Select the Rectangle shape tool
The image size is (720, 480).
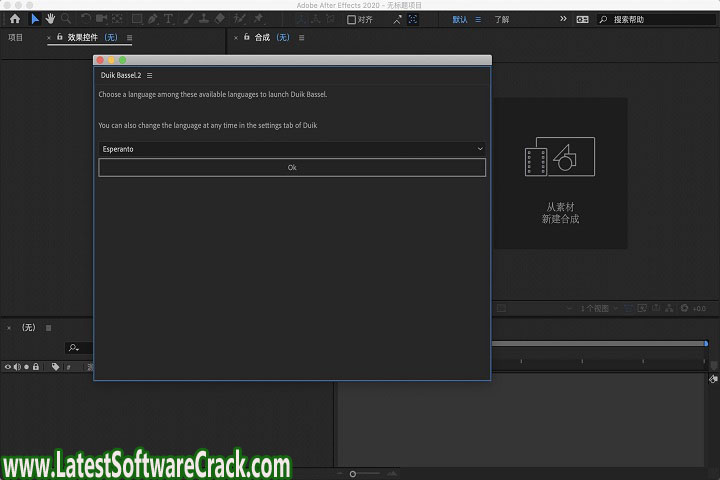point(136,19)
